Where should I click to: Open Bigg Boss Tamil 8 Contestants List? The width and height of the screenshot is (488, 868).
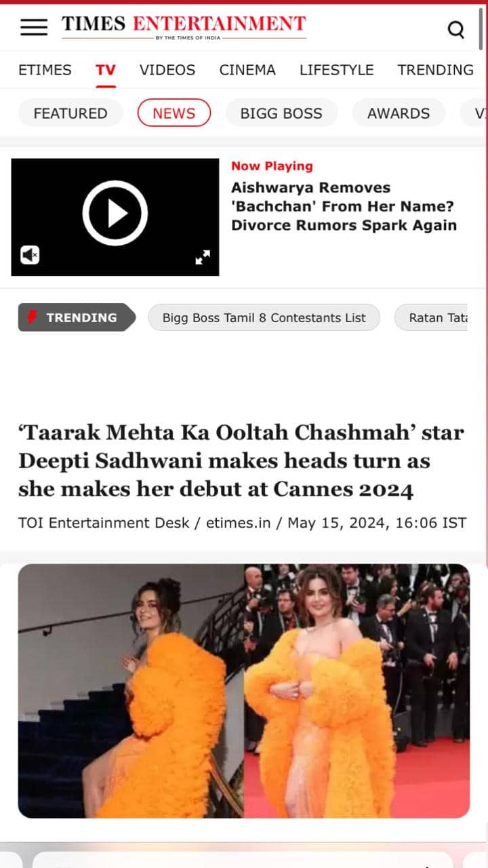tap(264, 317)
